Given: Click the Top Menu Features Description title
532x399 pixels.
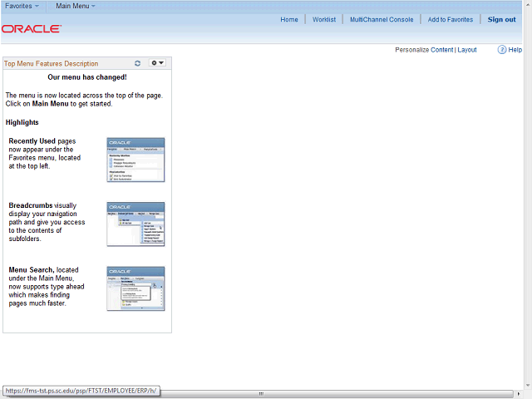Looking at the screenshot, I should click(51, 64).
